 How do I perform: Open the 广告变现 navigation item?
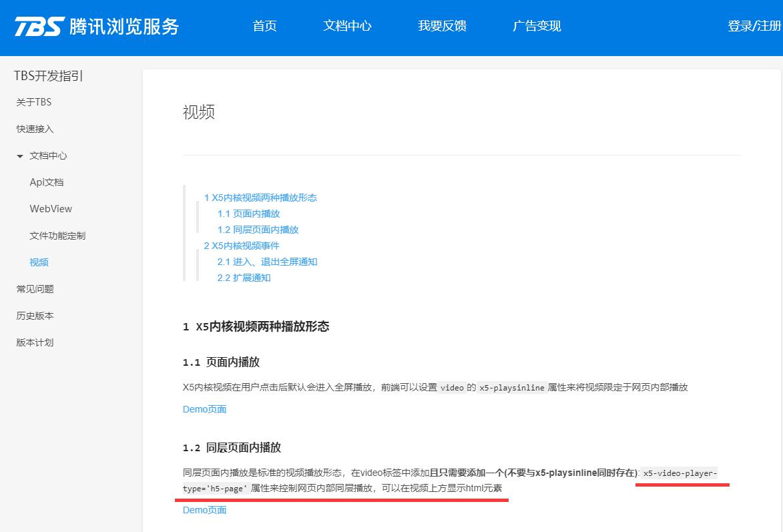coord(537,26)
